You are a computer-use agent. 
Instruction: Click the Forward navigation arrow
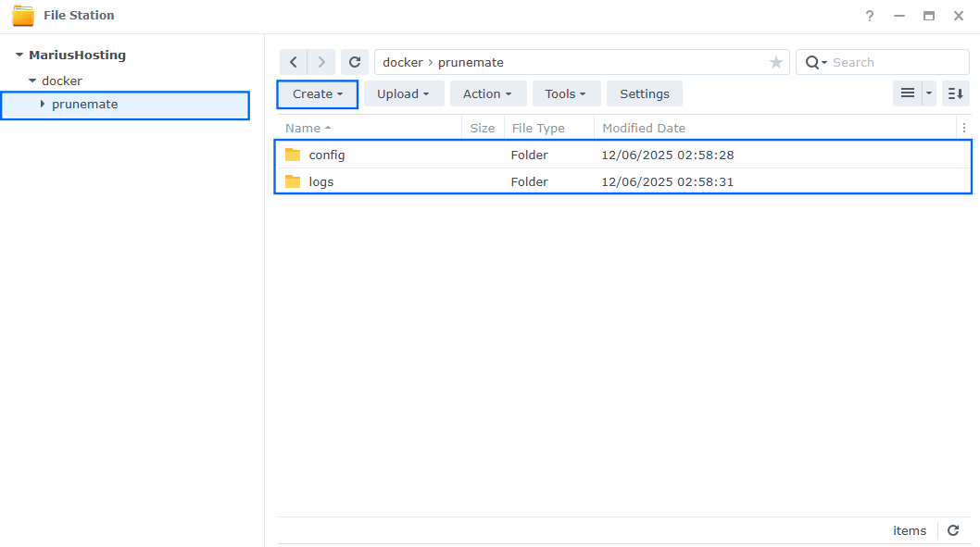click(x=321, y=61)
